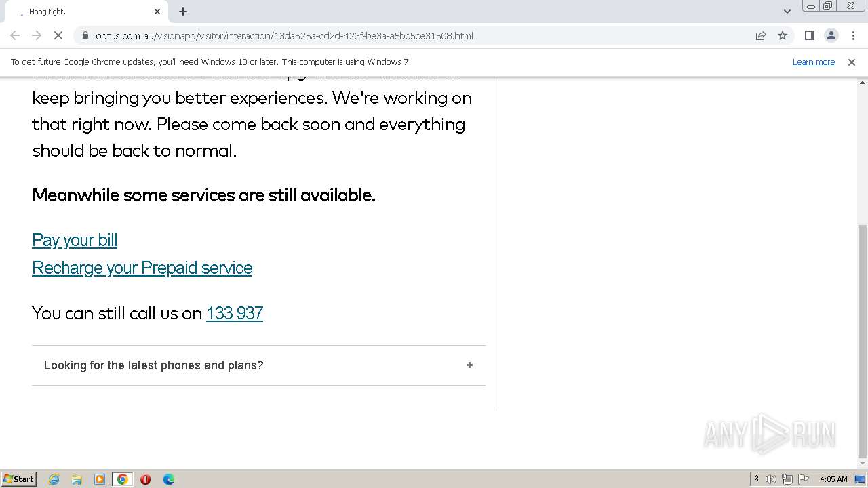
Task: Launch Internet Explorer from the taskbar
Action: pos(54,479)
